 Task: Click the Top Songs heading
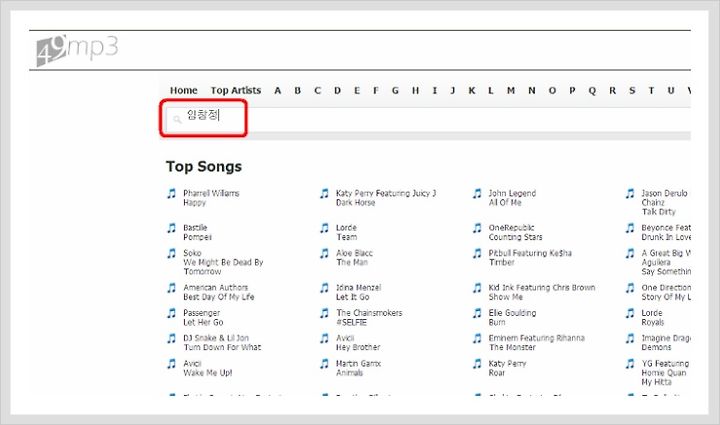[204, 166]
